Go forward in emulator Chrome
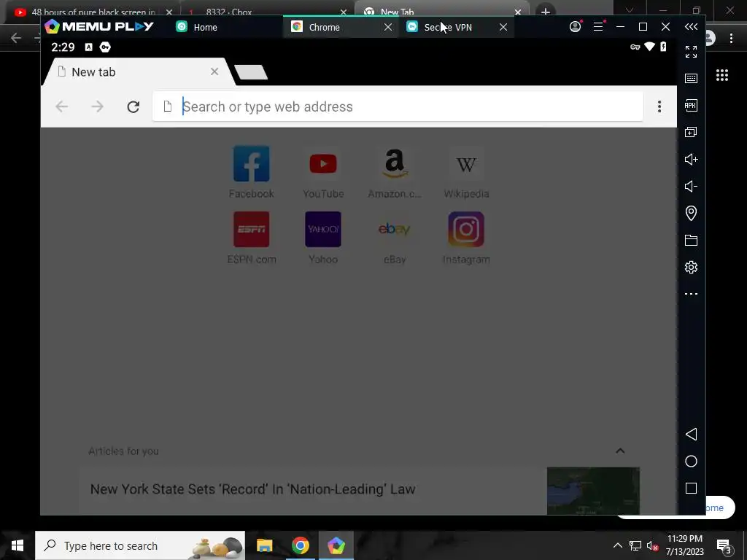Viewport: 747px width, 560px height. tap(97, 106)
